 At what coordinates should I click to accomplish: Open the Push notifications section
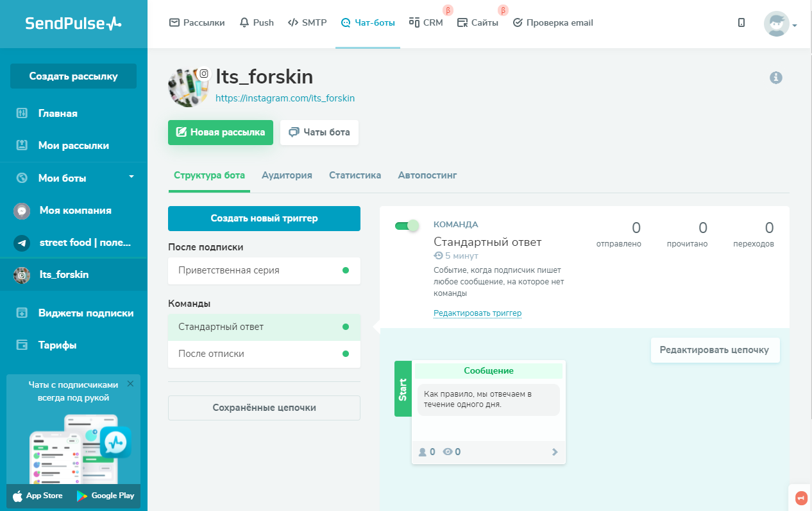point(256,22)
